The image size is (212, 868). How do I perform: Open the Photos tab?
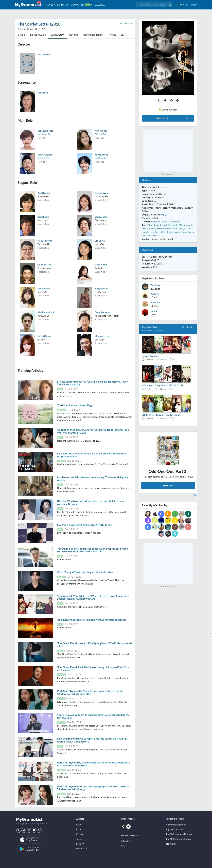[112, 35]
